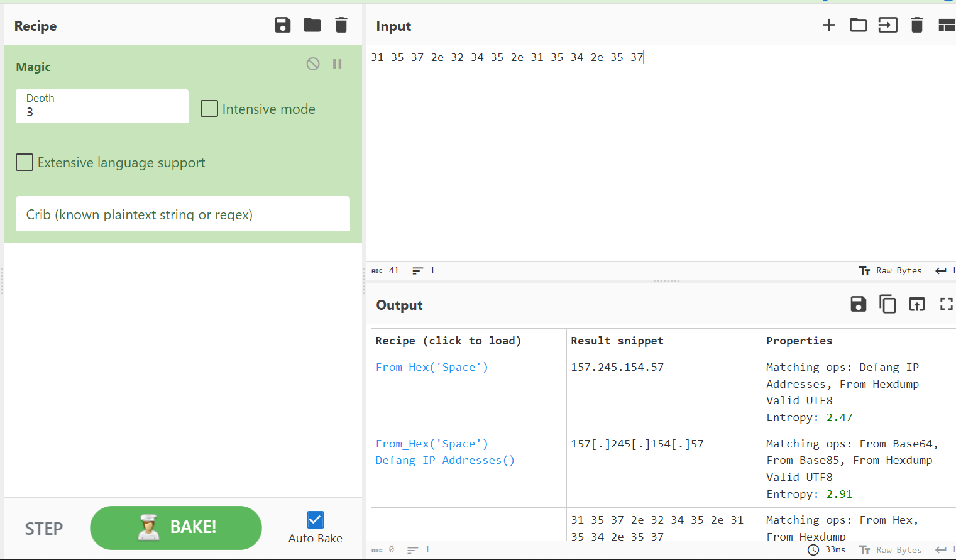Add a new input tab with the plus icon
Image resolution: width=956 pixels, height=560 pixels.
point(829,25)
